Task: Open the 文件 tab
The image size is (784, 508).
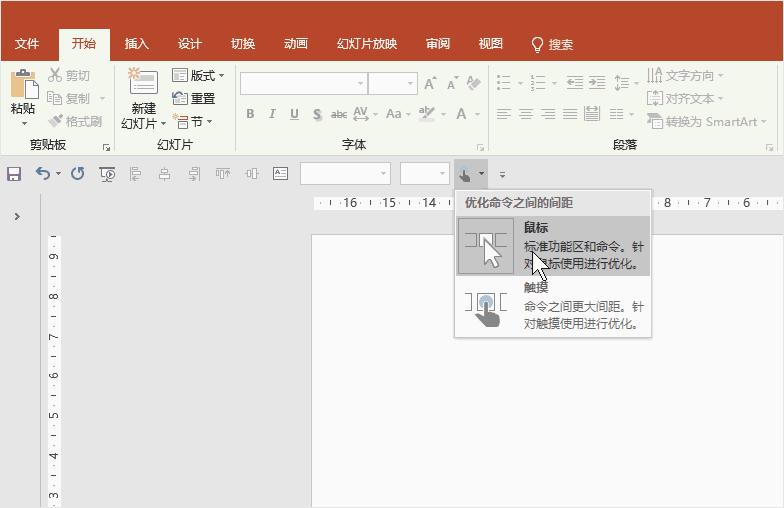Action: click(x=26, y=44)
